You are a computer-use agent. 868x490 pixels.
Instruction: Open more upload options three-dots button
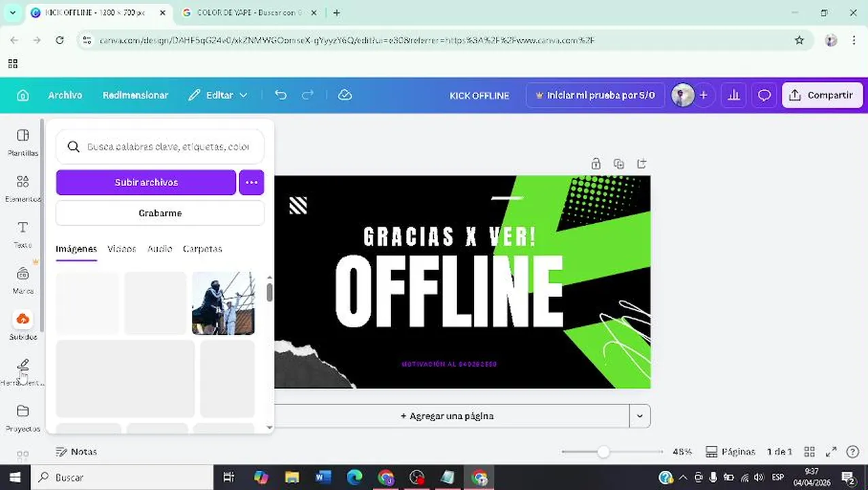click(252, 182)
